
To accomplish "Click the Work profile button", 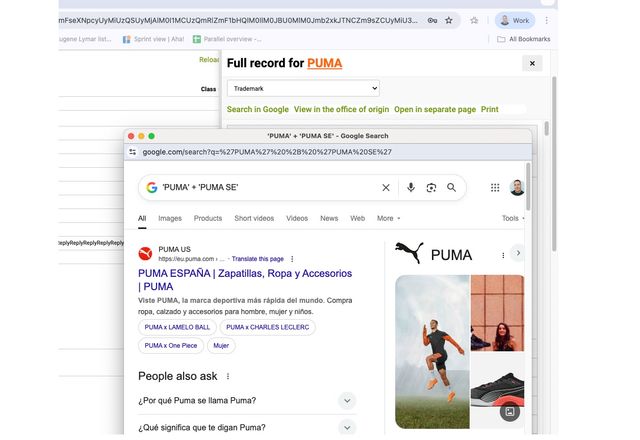I will point(515,20).
